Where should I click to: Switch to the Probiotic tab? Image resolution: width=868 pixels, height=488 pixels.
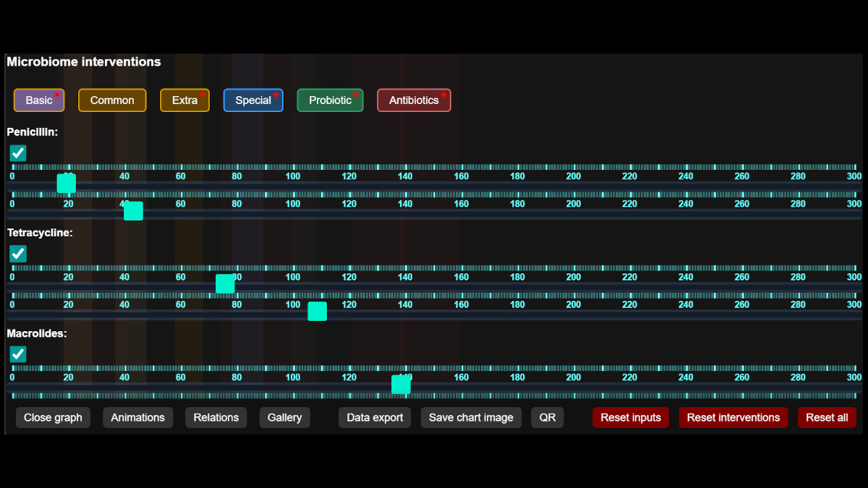coord(330,100)
